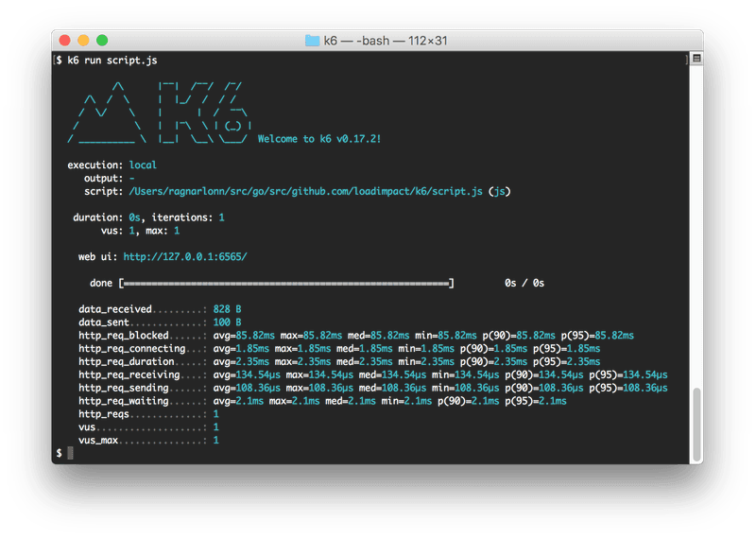This screenshot has width=756, height=539.
Task: Click the shell prompt cursor at bottom
Action: pyautogui.click(x=70, y=453)
